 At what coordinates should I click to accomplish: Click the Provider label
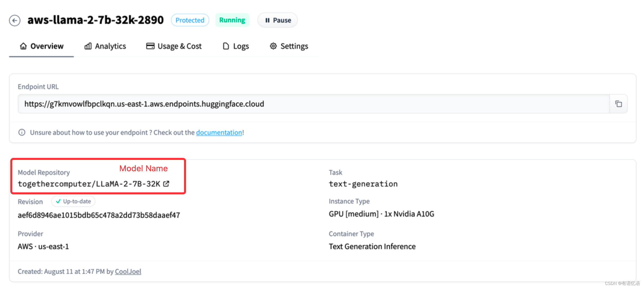[x=30, y=234]
